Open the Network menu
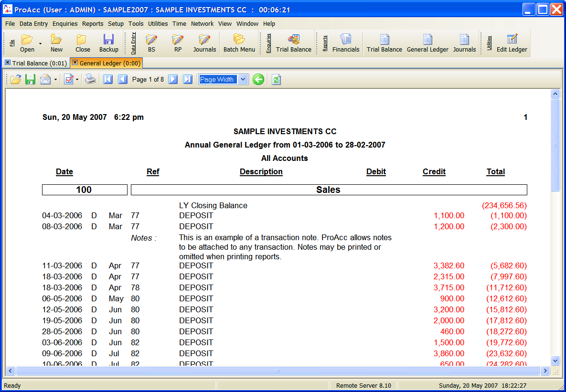This screenshot has height=392, width=566. pyautogui.click(x=203, y=24)
